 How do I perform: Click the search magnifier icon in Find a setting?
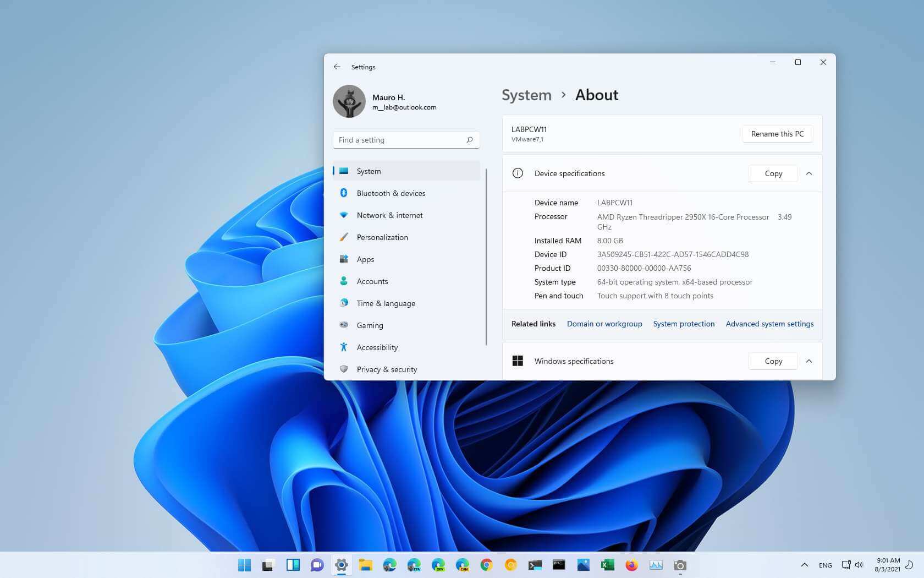[469, 140]
